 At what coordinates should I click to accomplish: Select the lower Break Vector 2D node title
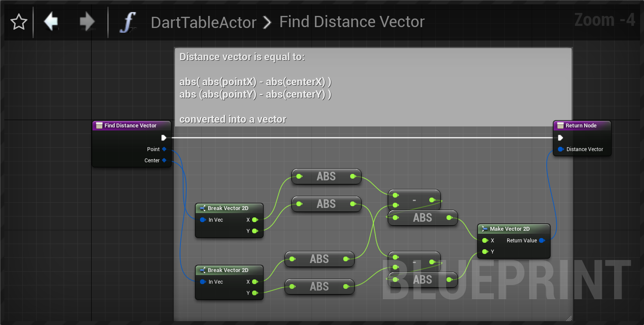click(x=228, y=270)
